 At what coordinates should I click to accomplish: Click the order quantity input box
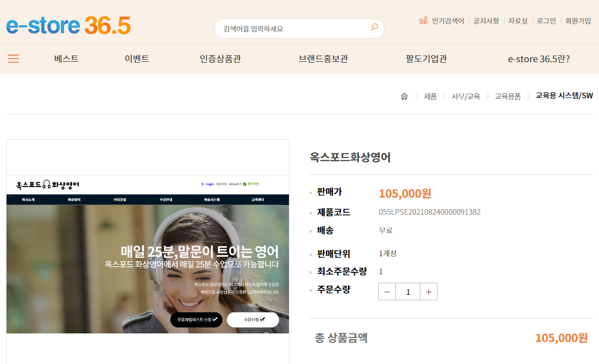click(408, 292)
